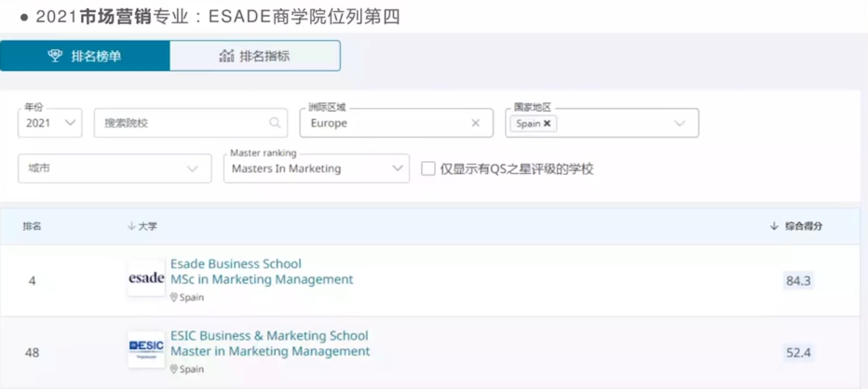Click the 52.4 score value
Image resolution: width=868 pixels, height=389 pixels.
798,353
